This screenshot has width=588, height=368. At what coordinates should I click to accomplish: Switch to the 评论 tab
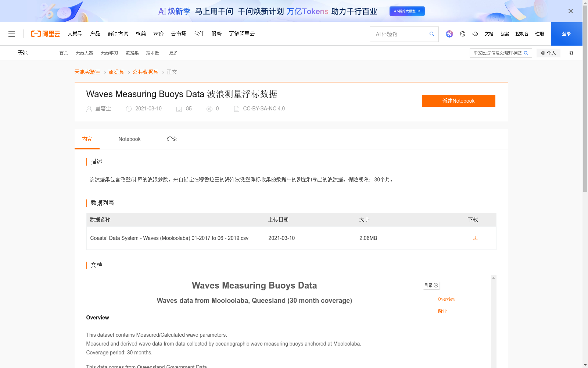coord(172,139)
